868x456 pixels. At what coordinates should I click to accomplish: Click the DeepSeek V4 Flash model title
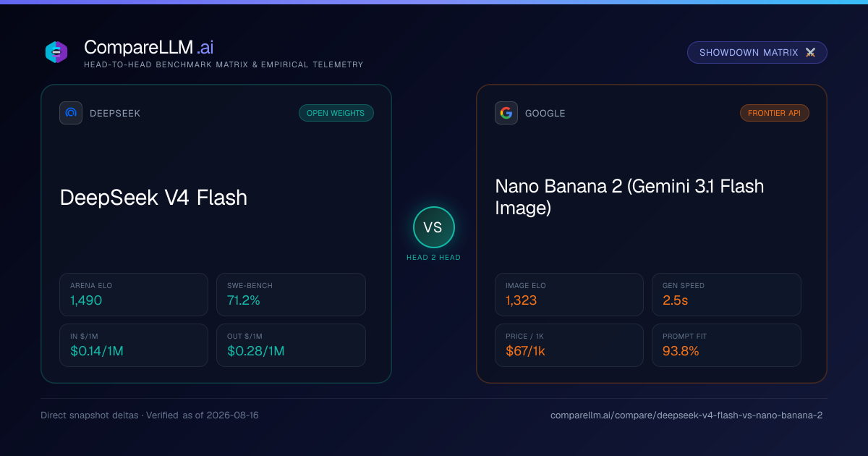[x=153, y=197]
